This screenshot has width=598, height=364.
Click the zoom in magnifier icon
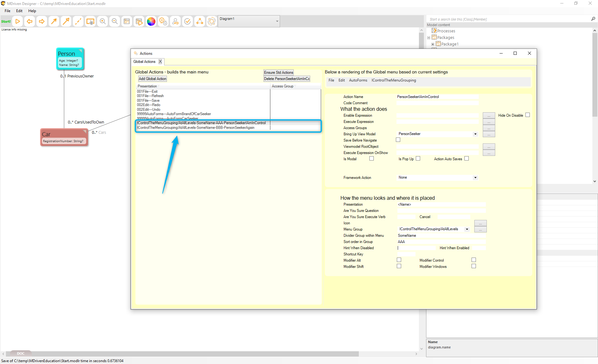[x=102, y=21]
